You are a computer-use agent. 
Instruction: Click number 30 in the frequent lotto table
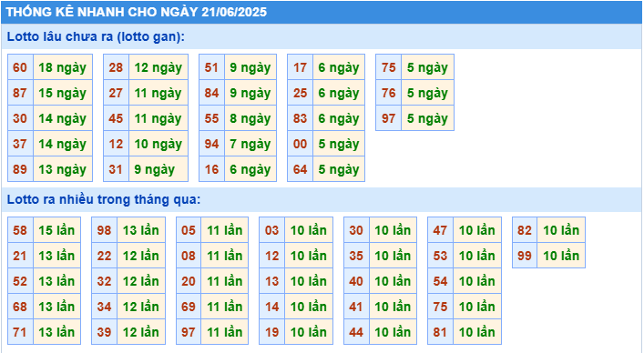(356, 230)
